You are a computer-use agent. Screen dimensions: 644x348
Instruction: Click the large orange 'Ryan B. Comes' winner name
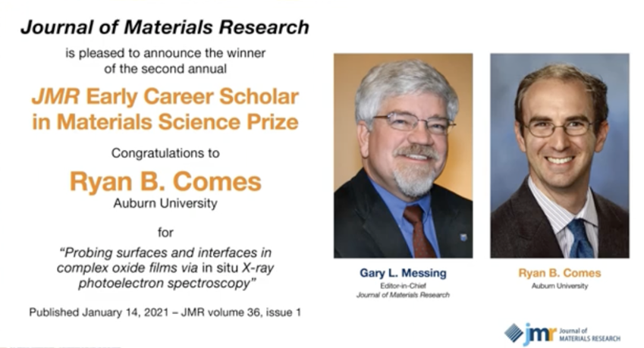tap(165, 182)
